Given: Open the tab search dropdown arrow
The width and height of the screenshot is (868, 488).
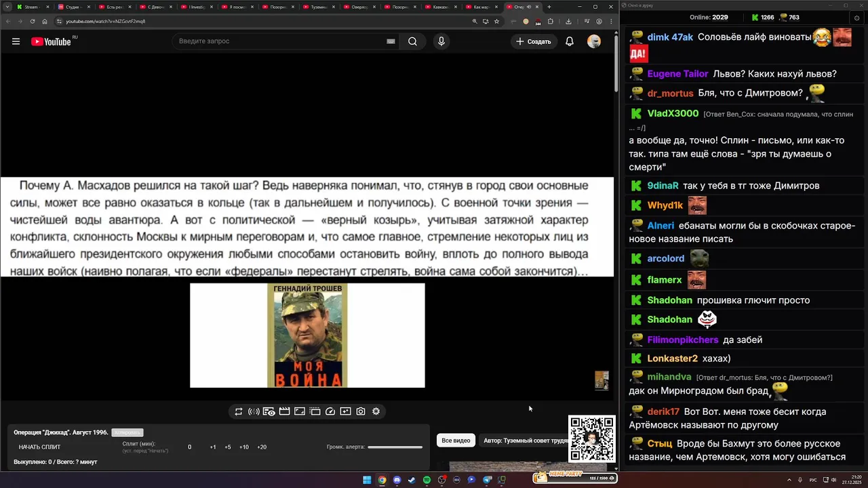Looking at the screenshot, I should (6, 7).
